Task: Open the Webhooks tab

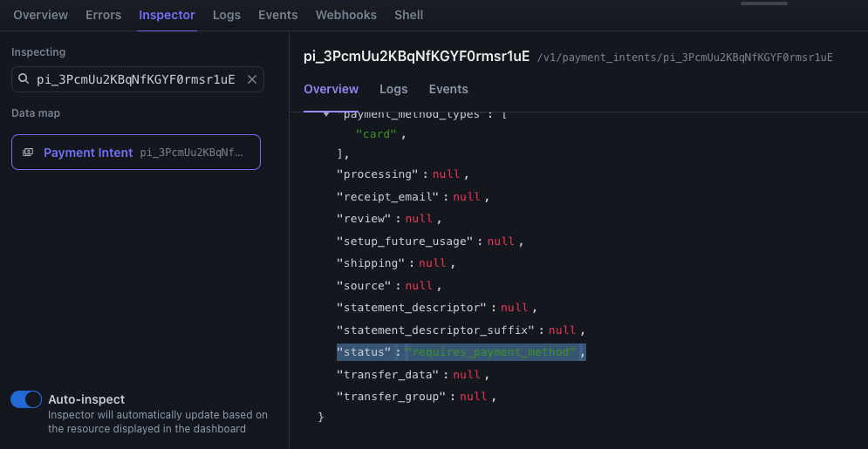Action: coord(346,16)
